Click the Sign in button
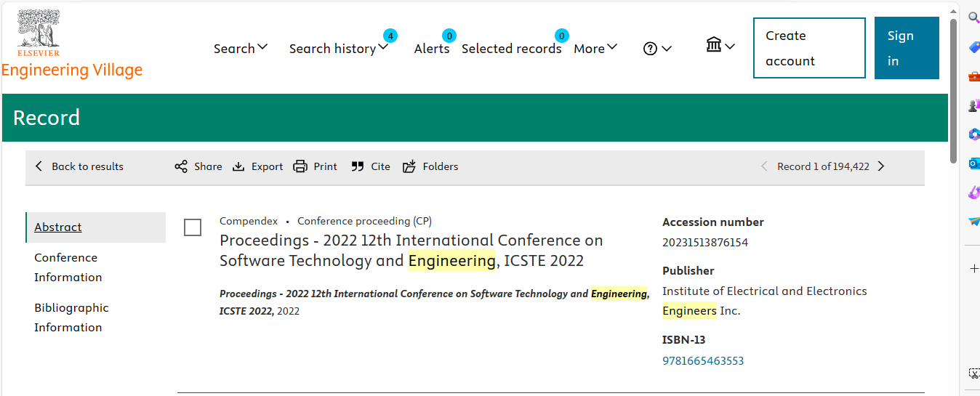The height and width of the screenshot is (396, 980). click(907, 48)
